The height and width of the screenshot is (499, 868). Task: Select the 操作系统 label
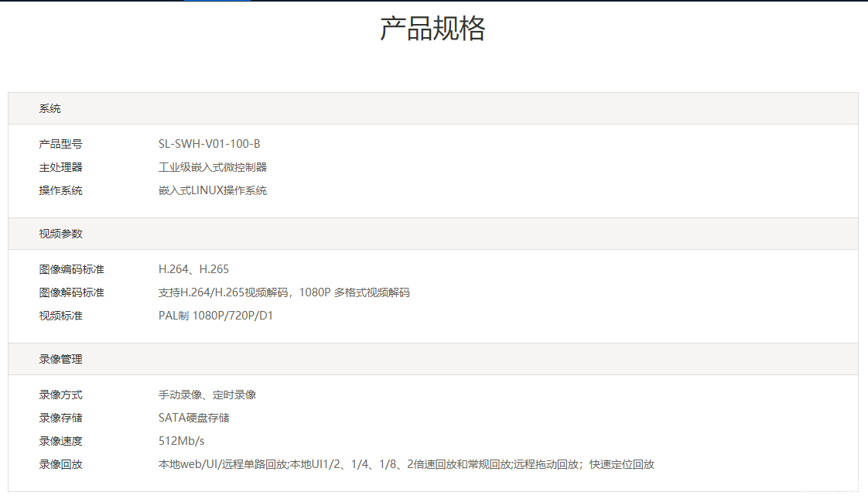pos(60,190)
